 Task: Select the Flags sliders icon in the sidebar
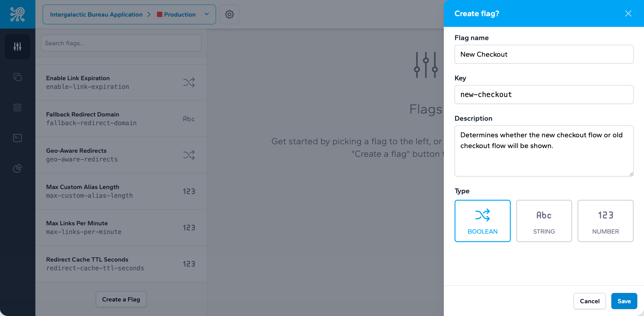[17, 47]
